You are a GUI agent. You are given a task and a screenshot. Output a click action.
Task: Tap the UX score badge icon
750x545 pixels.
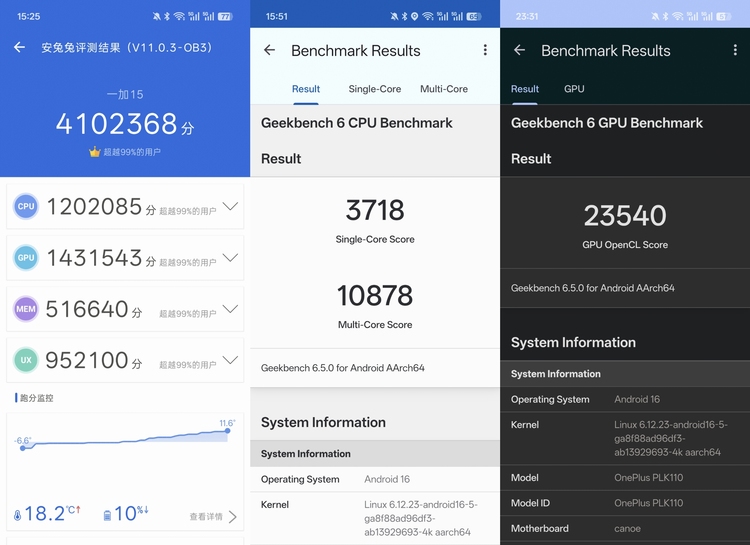tap(26, 360)
